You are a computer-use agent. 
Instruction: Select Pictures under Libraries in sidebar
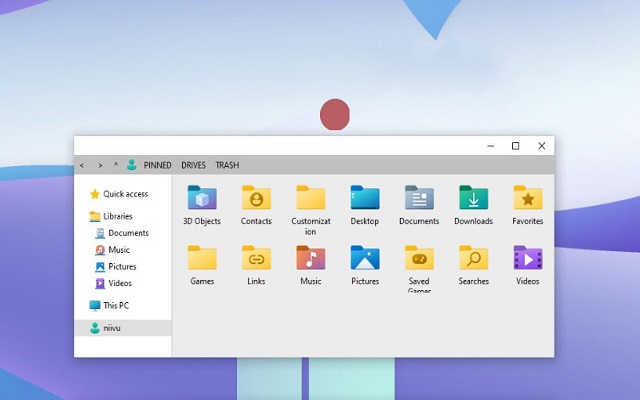(x=116, y=267)
